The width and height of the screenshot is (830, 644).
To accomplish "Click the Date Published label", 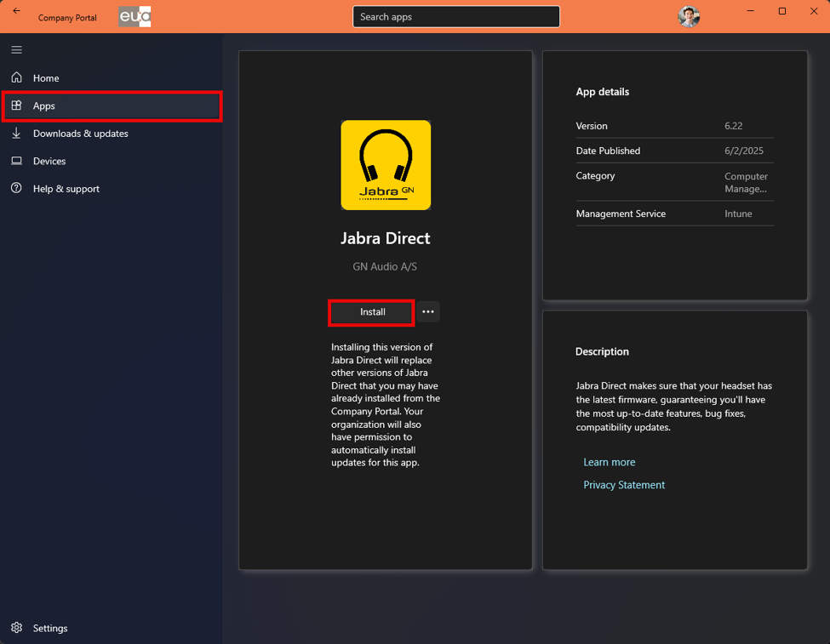I will 608,151.
